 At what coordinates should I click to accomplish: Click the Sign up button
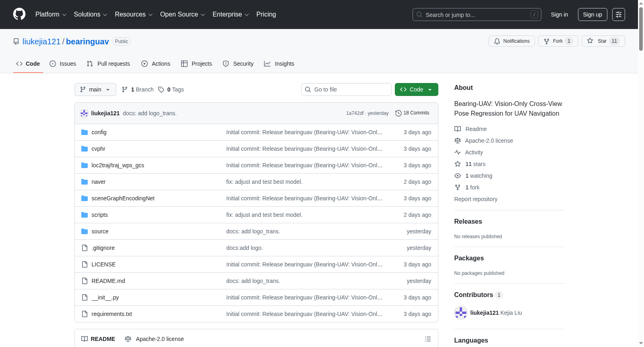tap(592, 15)
